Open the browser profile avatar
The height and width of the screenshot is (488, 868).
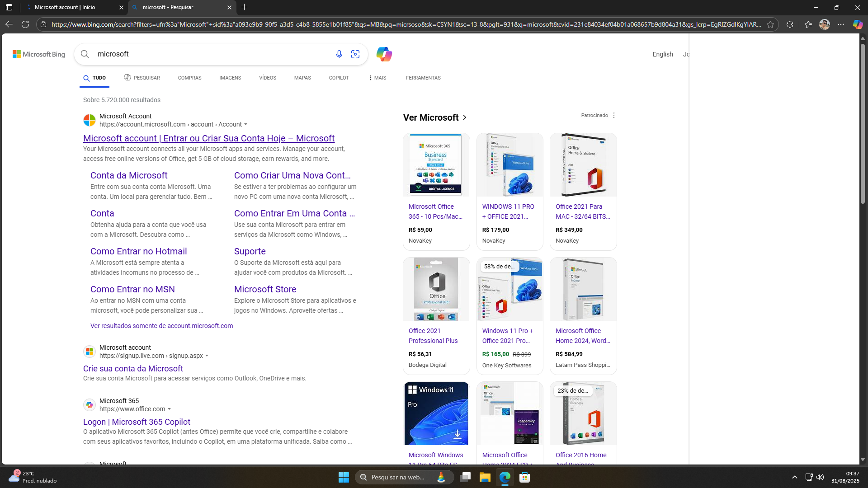(825, 24)
